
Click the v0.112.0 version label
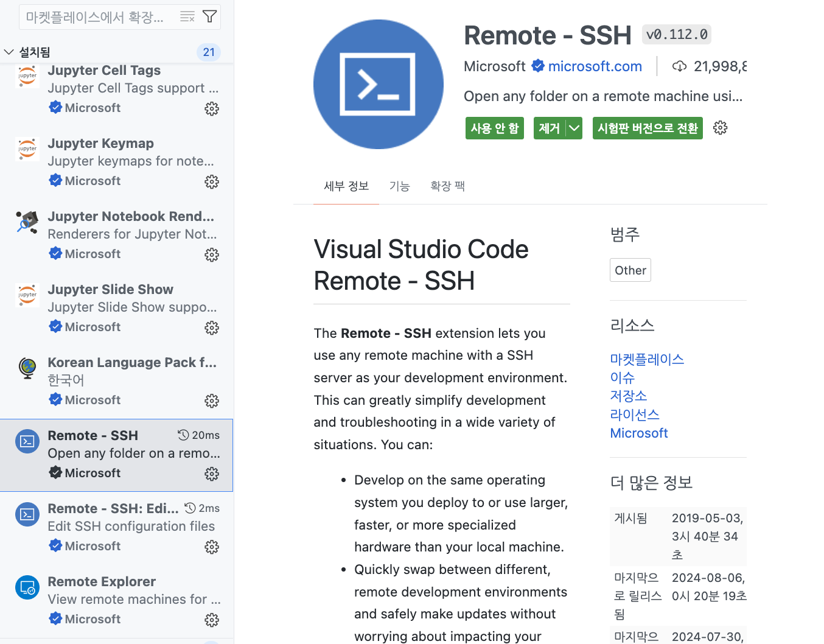tap(677, 35)
